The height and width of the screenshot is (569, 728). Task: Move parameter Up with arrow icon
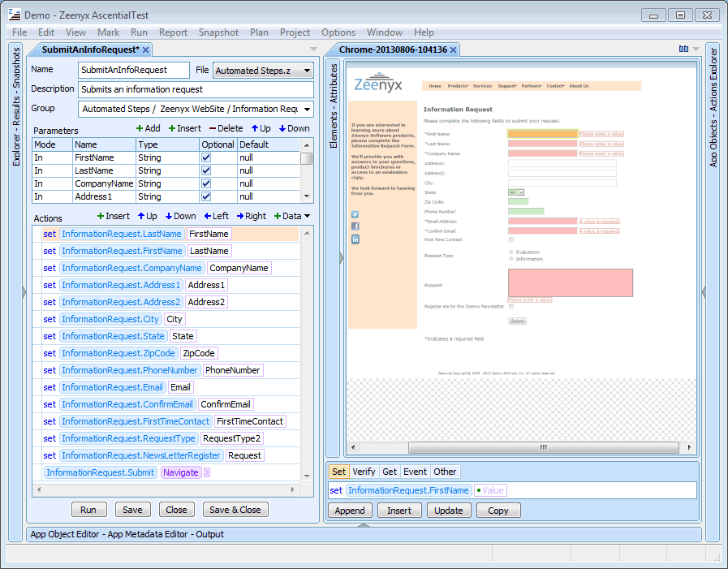coord(253,128)
